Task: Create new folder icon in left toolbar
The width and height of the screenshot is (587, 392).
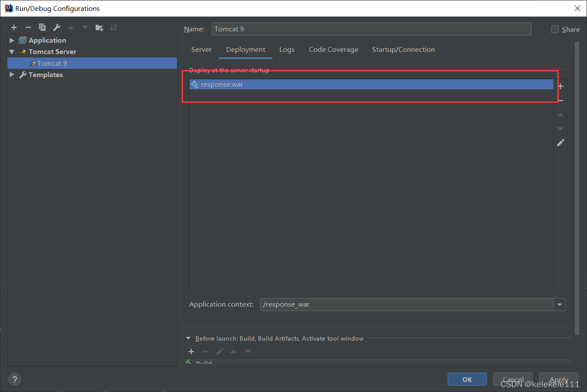Action: coord(99,27)
